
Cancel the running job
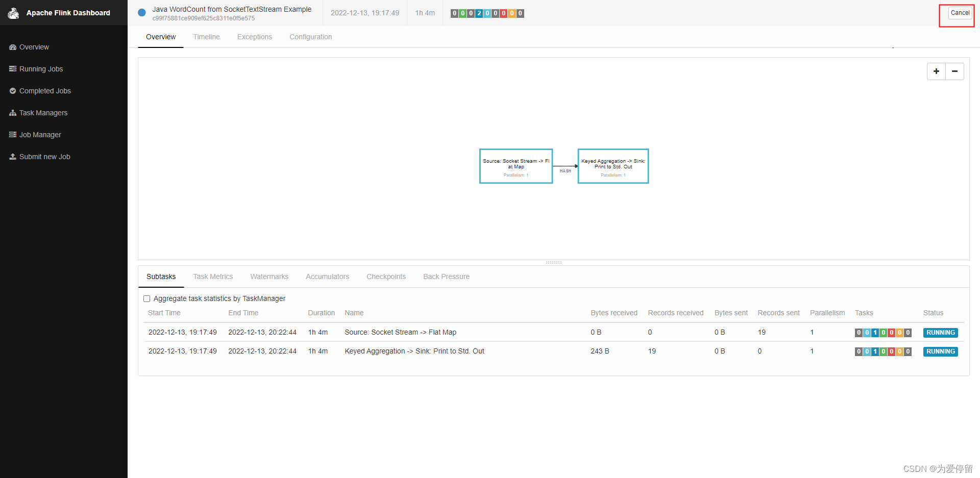click(960, 13)
